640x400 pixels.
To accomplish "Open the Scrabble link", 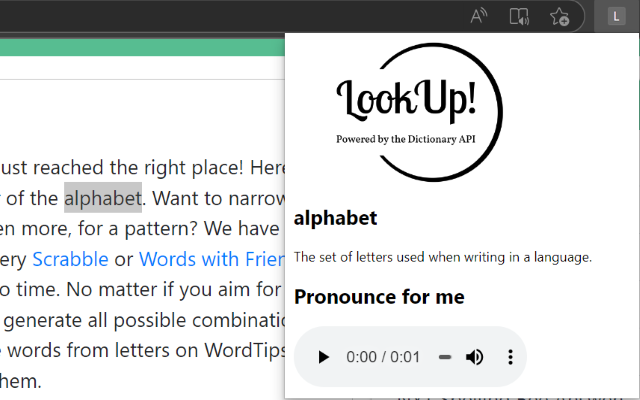I will 70,259.
